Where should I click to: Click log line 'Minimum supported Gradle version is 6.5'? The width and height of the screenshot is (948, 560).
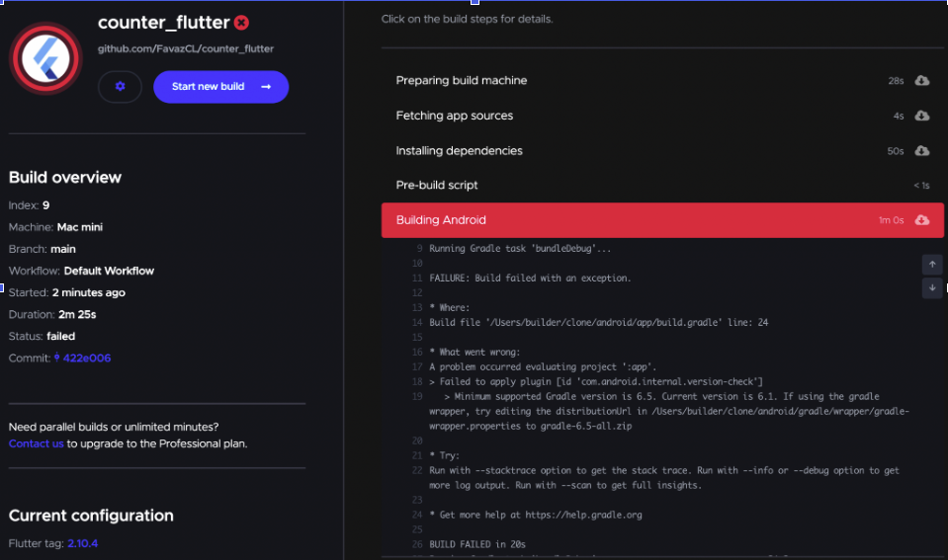[x=669, y=412]
